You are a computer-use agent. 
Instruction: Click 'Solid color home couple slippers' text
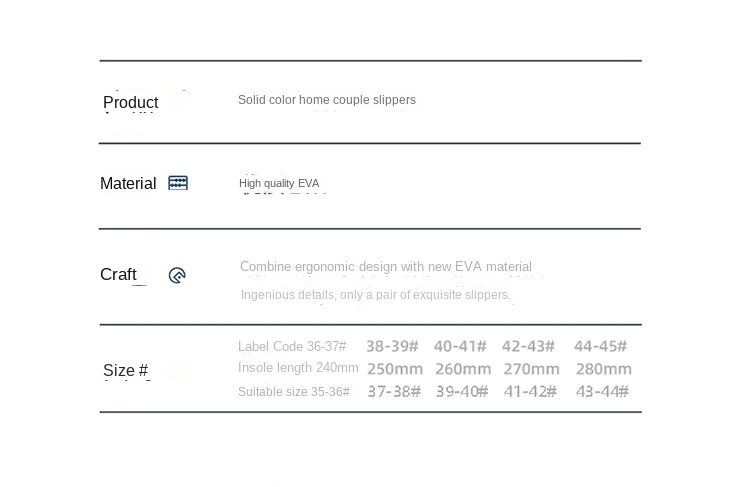[x=326, y=100]
